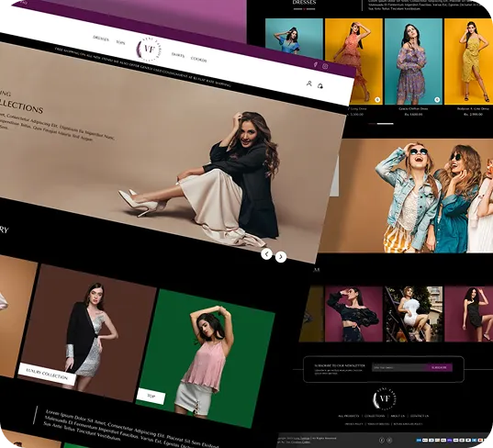Click the VF logo in the footer
This screenshot has width=493, height=448.
[385, 398]
